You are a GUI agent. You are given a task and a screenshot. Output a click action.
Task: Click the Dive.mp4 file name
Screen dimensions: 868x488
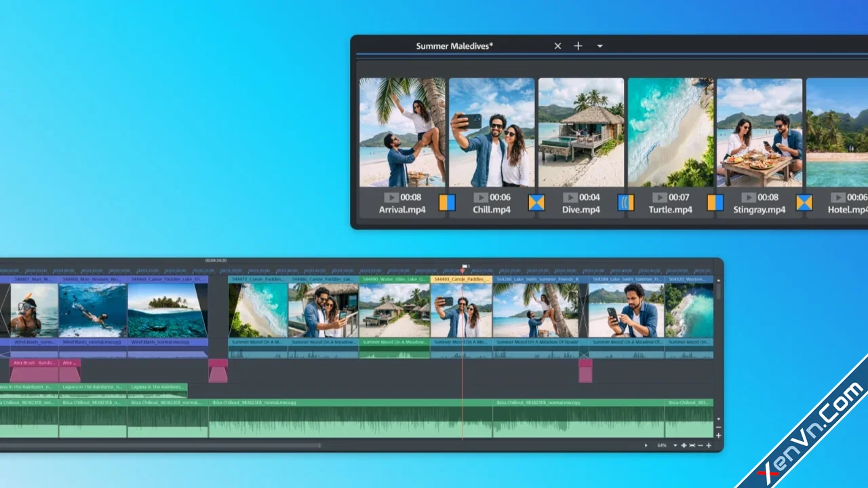581,210
